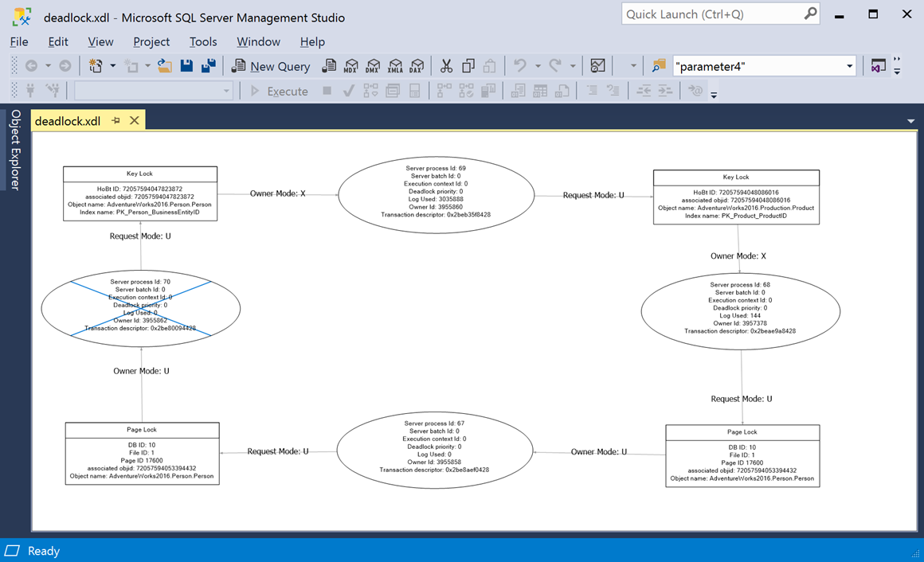Toggle pin on deadlock.xdl tab

(116, 120)
